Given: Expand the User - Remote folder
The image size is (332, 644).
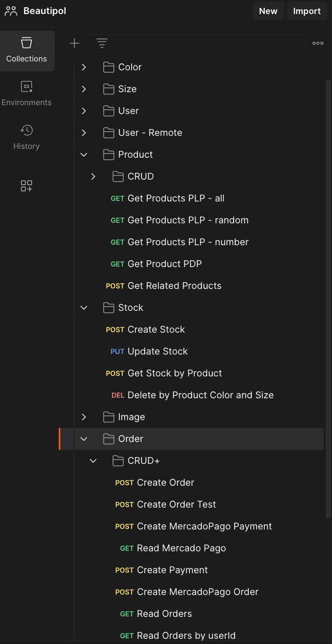Looking at the screenshot, I should [x=84, y=133].
